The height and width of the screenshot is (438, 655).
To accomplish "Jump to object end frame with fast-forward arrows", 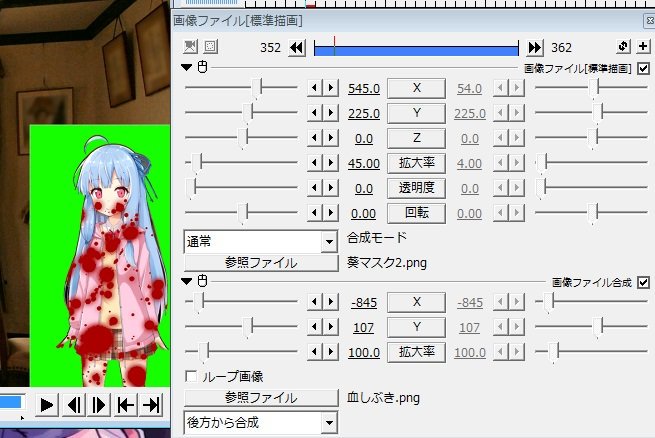I will pos(535,48).
